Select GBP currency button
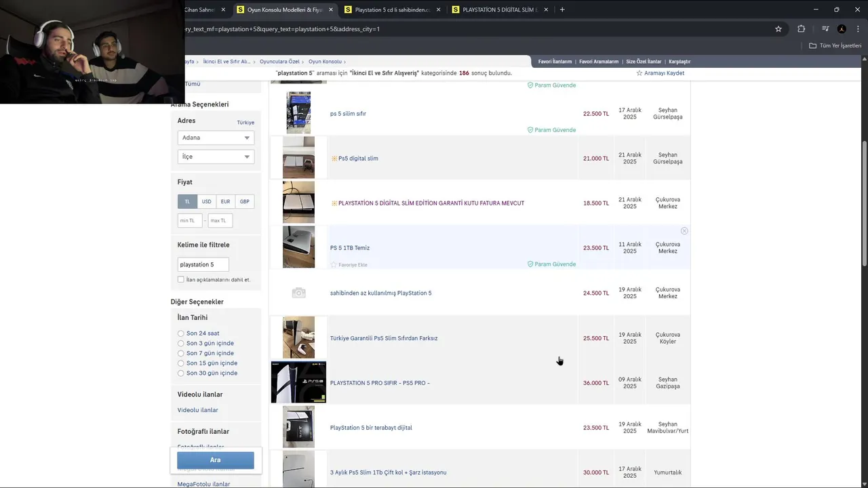Screen dimensions: 868x488 (244, 201)
